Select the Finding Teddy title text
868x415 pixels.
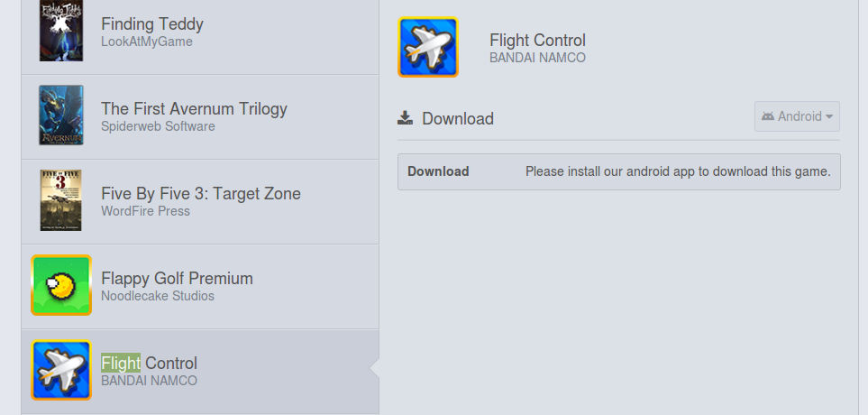click(152, 23)
